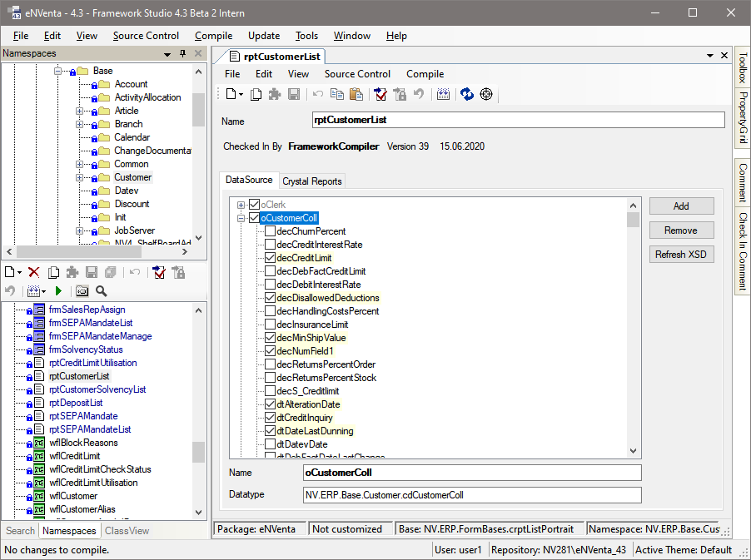751x560 pixels.
Task: Expand the Customer folder node
Action: 79,177
